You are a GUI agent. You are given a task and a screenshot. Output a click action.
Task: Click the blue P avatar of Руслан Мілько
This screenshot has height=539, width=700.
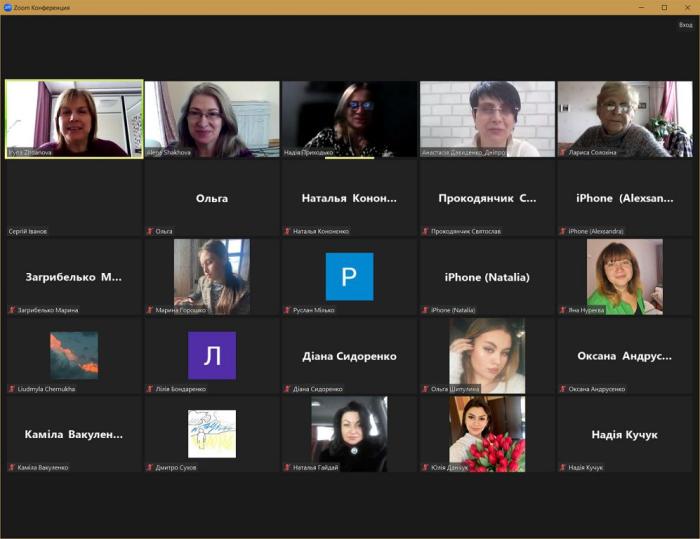pyautogui.click(x=349, y=276)
